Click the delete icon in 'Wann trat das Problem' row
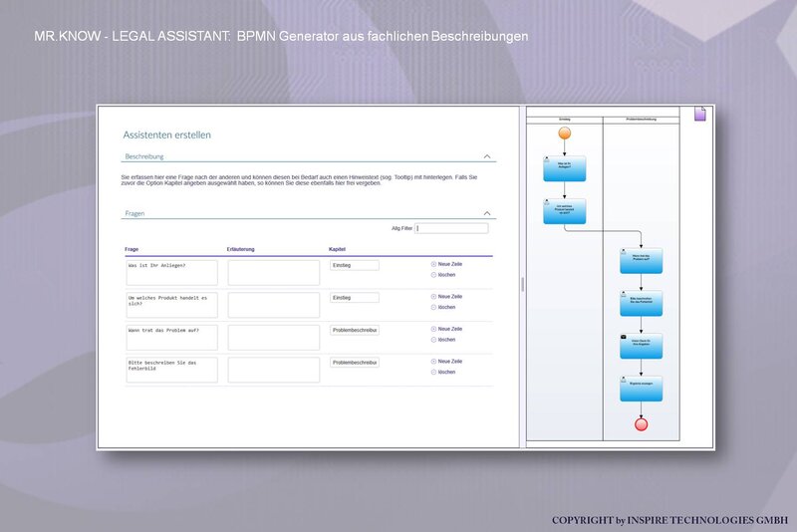This screenshot has height=532, width=797. [x=433, y=340]
